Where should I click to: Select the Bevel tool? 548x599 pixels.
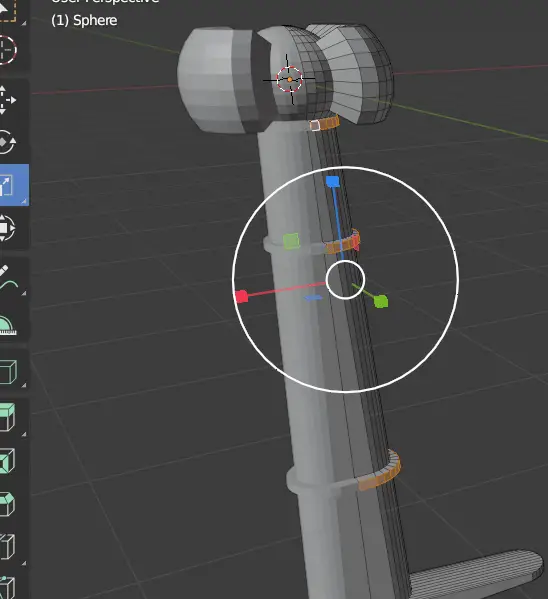pos(7,504)
